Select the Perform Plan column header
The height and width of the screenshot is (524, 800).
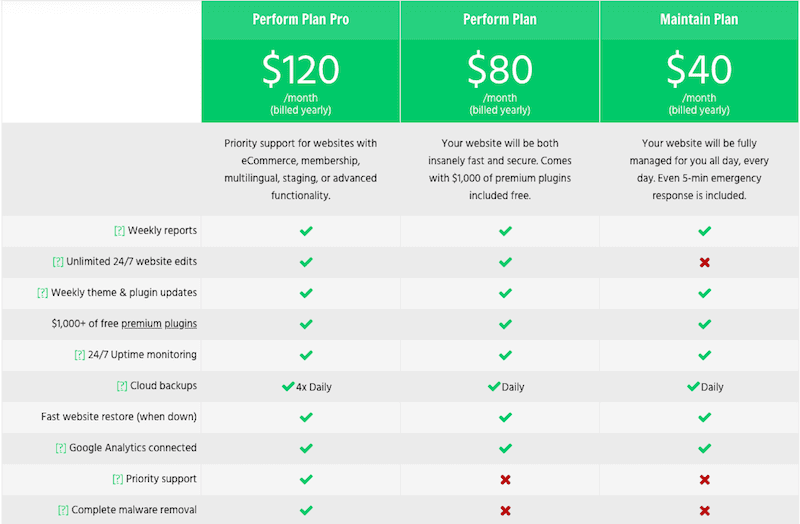click(x=500, y=19)
